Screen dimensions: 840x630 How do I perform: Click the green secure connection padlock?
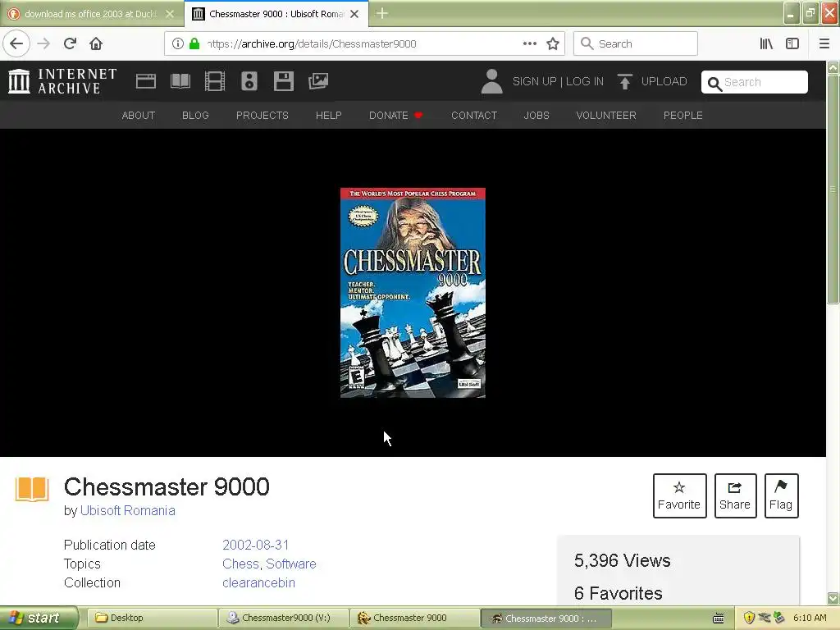click(x=194, y=43)
